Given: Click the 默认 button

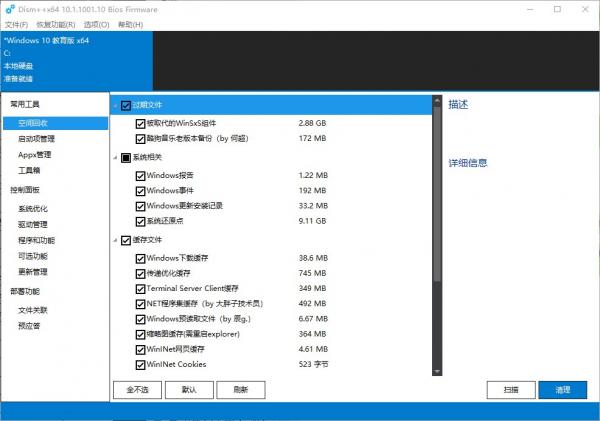Looking at the screenshot, I should tap(189, 390).
